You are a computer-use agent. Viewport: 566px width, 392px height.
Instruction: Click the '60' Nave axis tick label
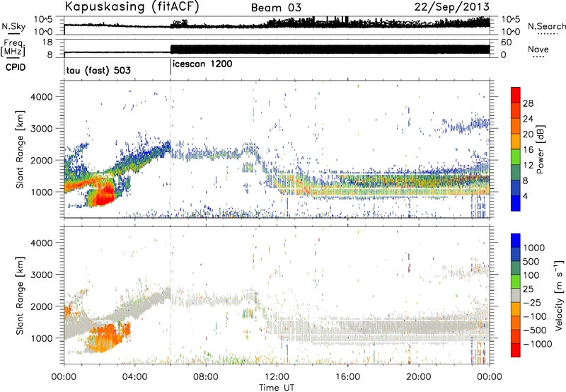coord(507,42)
